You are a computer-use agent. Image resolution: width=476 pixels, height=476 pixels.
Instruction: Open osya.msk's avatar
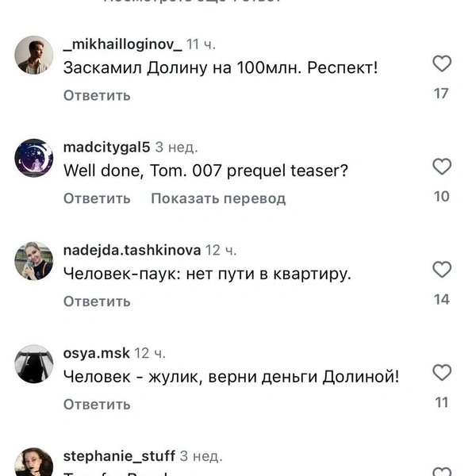(34, 364)
